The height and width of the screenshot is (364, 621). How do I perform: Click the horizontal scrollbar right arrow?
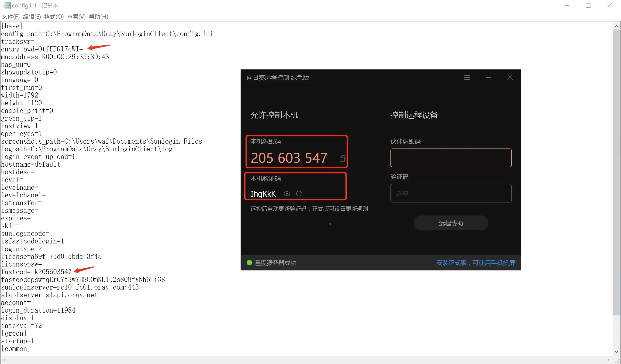(x=608, y=360)
